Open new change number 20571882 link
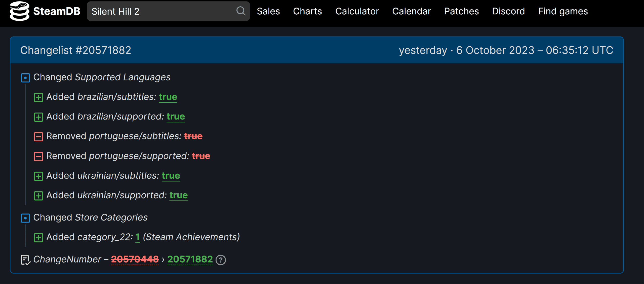644x284 pixels. (190, 259)
